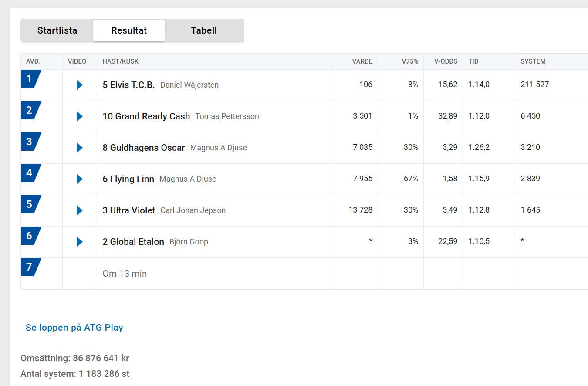
Task: Open horse 3 Ultra Violet details
Action: pos(129,210)
